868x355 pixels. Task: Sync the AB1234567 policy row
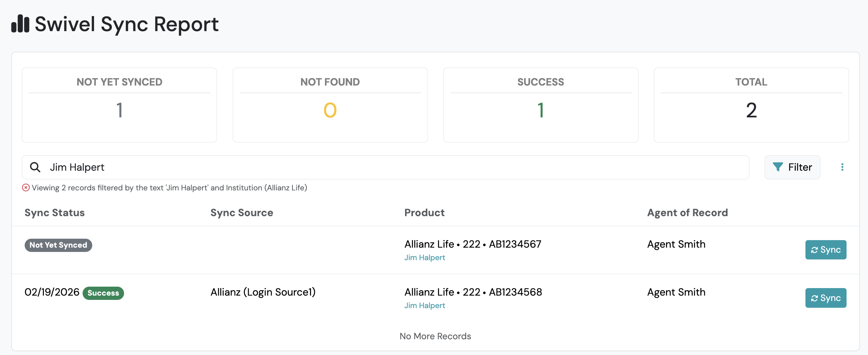coord(826,250)
